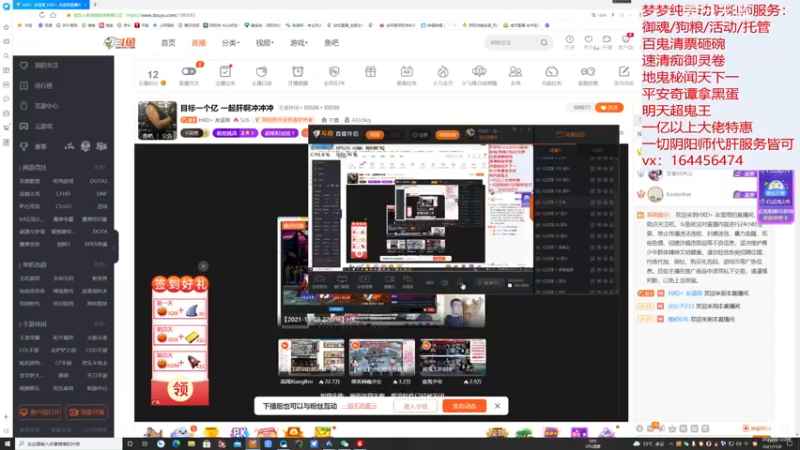Go to the 首页 home tab
The height and width of the screenshot is (450, 800).
168,43
